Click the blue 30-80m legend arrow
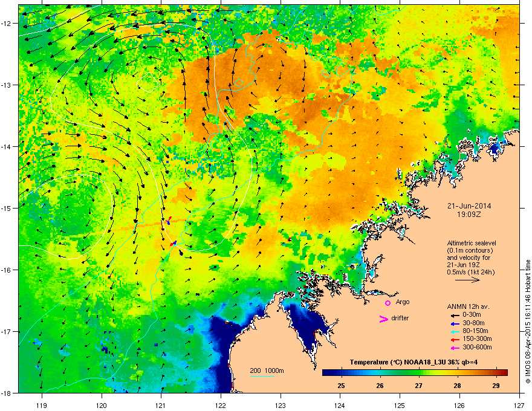Image resolution: width=532 pixels, height=411 pixels. pos(455,323)
